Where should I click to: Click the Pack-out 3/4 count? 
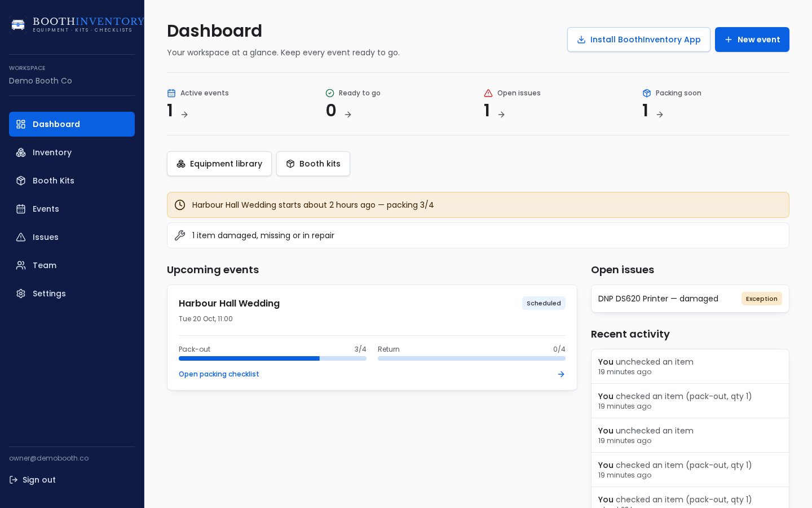(x=360, y=349)
